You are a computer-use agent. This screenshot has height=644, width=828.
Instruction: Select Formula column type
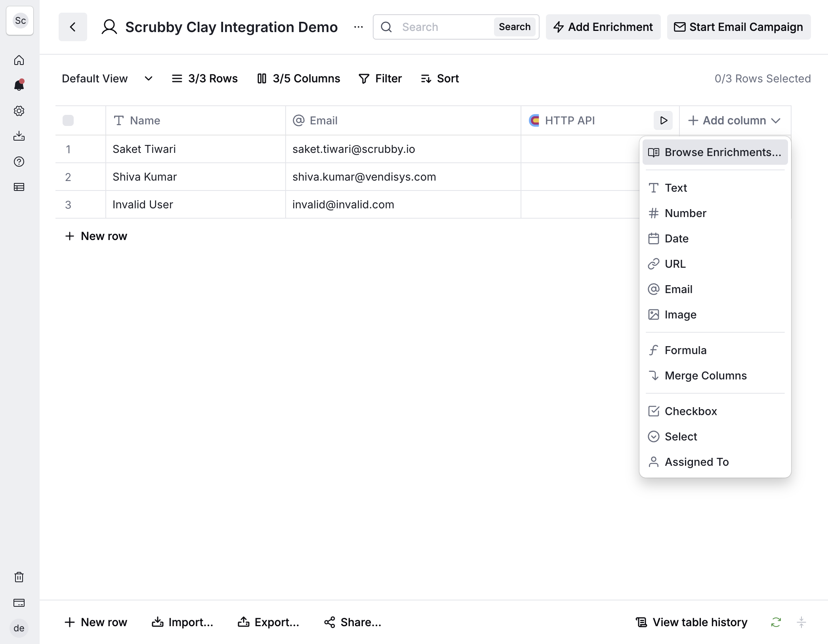coord(715,350)
